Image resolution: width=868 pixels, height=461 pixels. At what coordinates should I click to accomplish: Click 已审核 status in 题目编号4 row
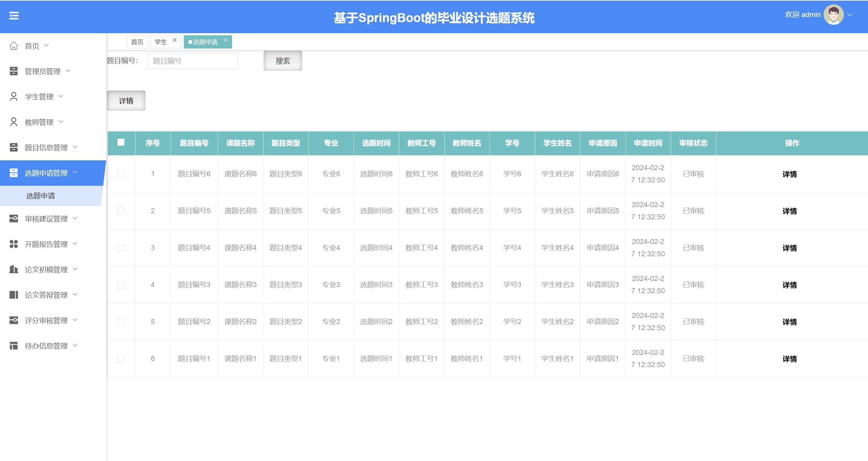point(693,248)
